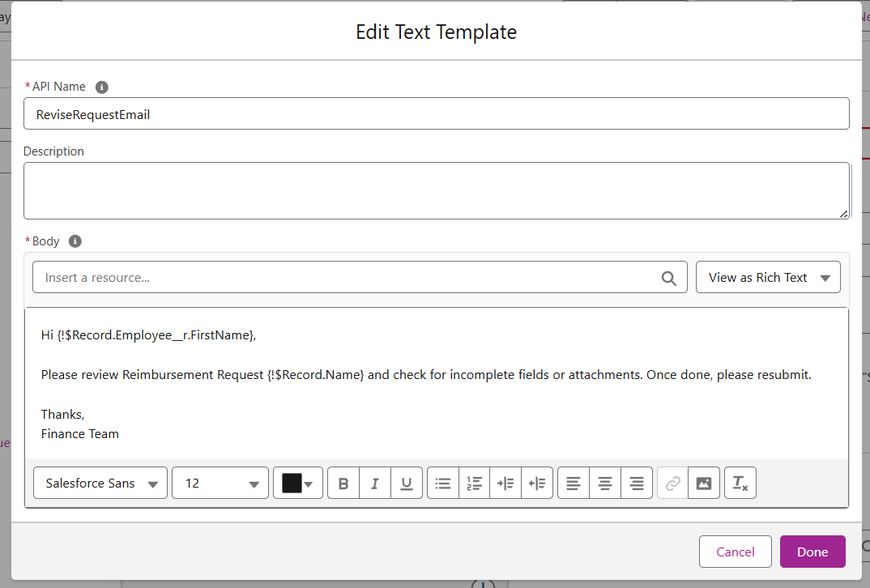Screen dimensions: 870x588
Task: Show the API Name help info icon
Action: click(x=102, y=87)
